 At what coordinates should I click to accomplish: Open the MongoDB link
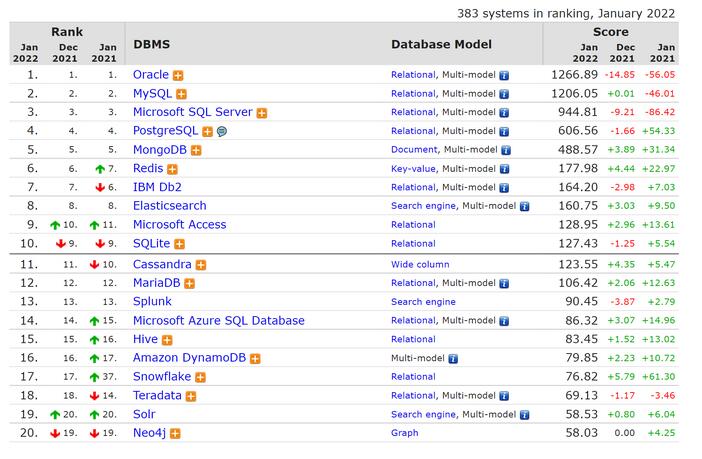click(160, 150)
